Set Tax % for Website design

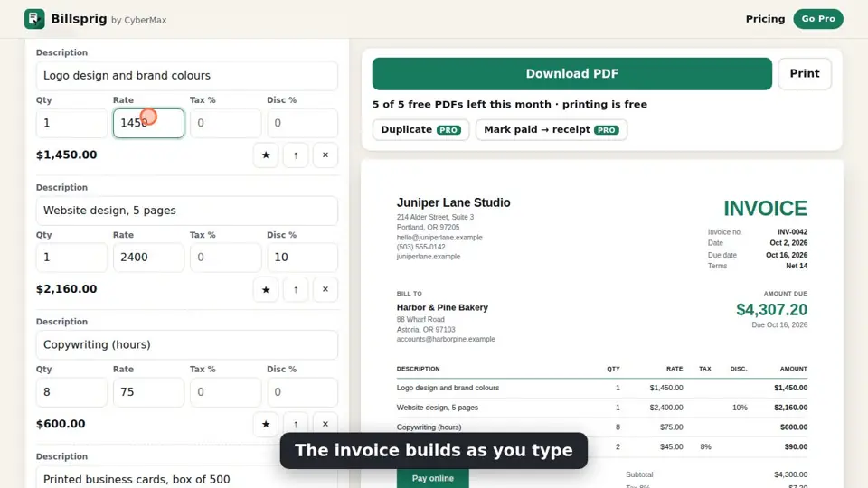pos(225,258)
